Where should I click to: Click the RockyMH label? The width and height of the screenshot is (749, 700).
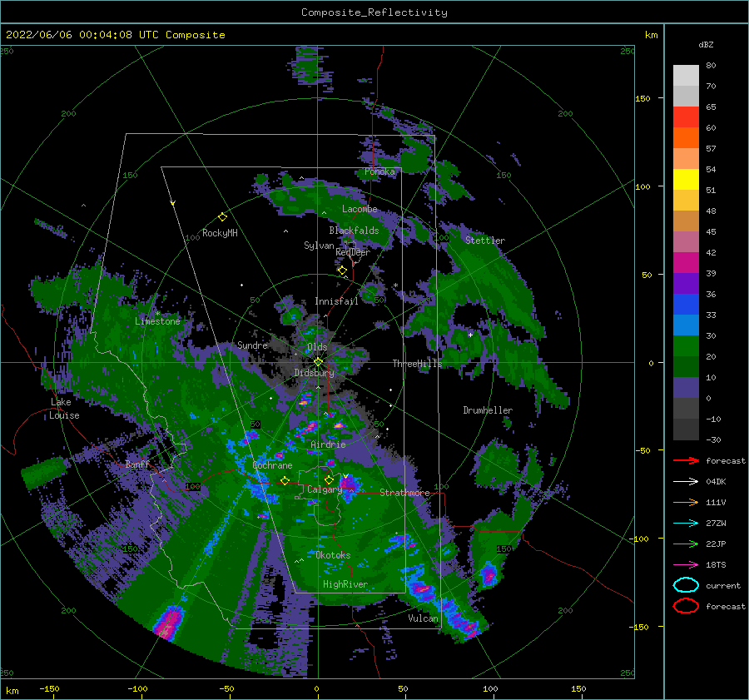[220, 233]
